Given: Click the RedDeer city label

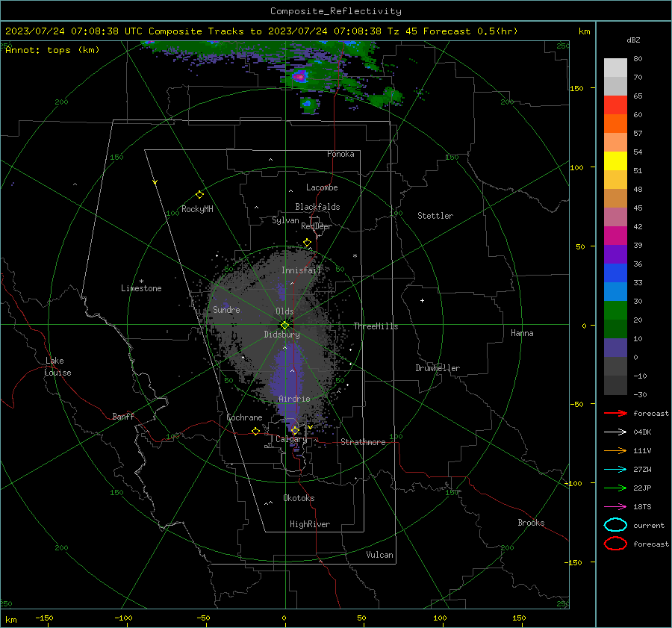Looking at the screenshot, I should pyautogui.click(x=317, y=226).
